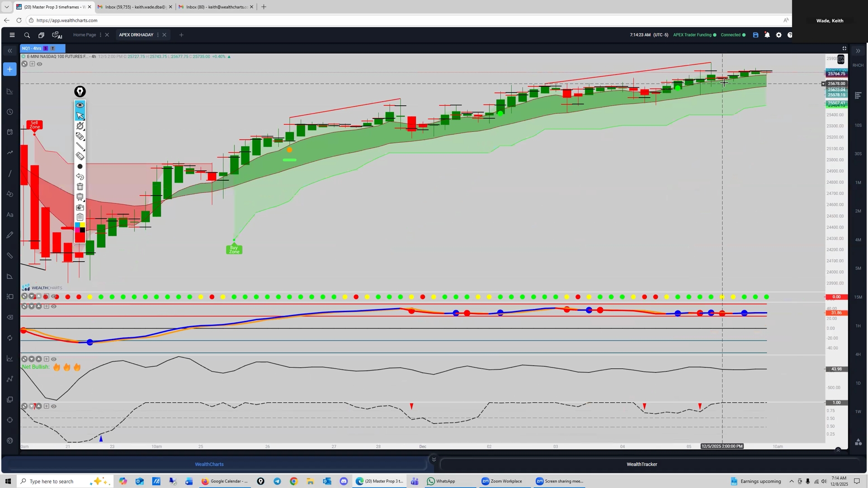
Task: Select the 1M timeframe button
Action: 858,183
